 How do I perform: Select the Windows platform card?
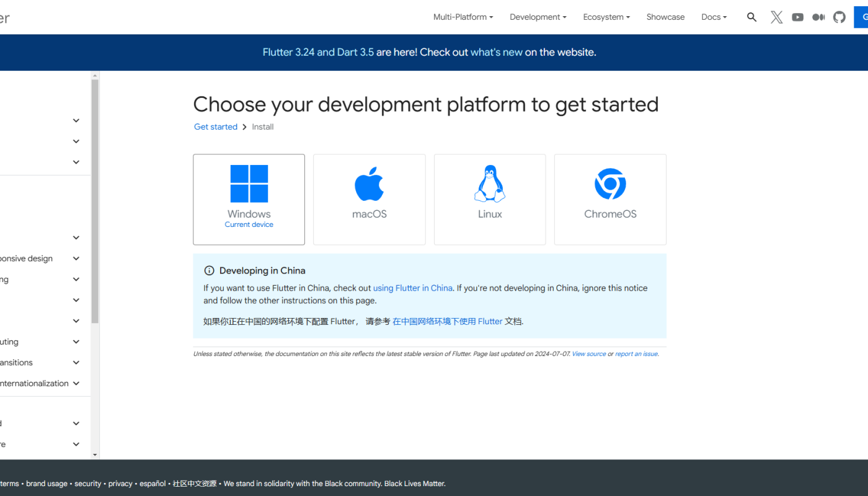(x=249, y=200)
